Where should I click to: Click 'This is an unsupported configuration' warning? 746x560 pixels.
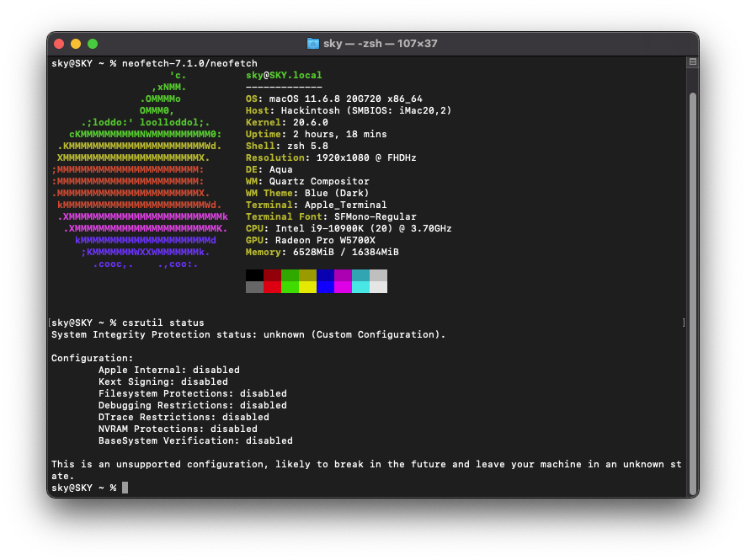[x=366, y=470]
